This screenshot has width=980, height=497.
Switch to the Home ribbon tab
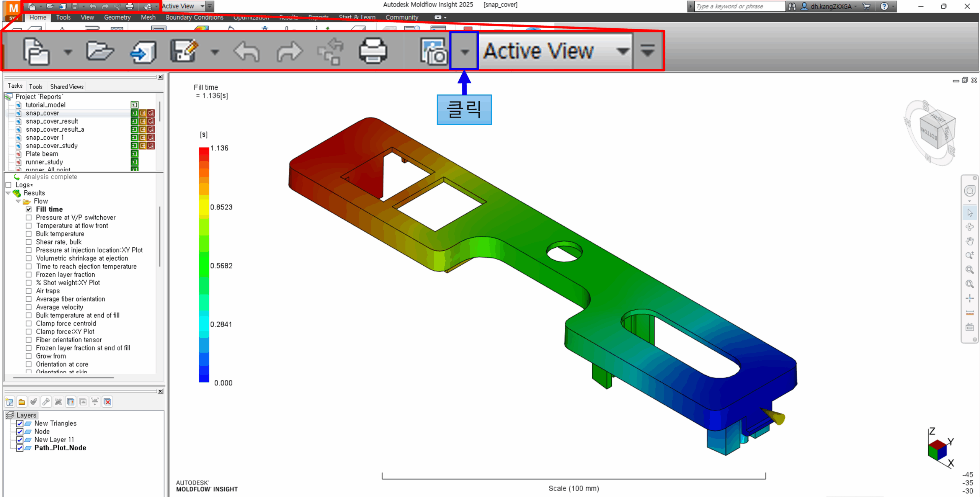(38, 17)
